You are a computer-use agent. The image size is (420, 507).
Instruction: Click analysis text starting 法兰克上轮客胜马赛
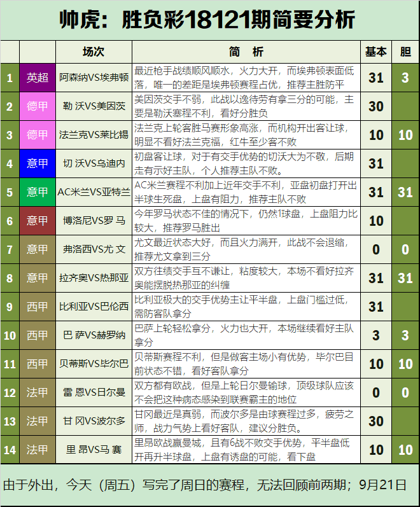[x=242, y=135]
